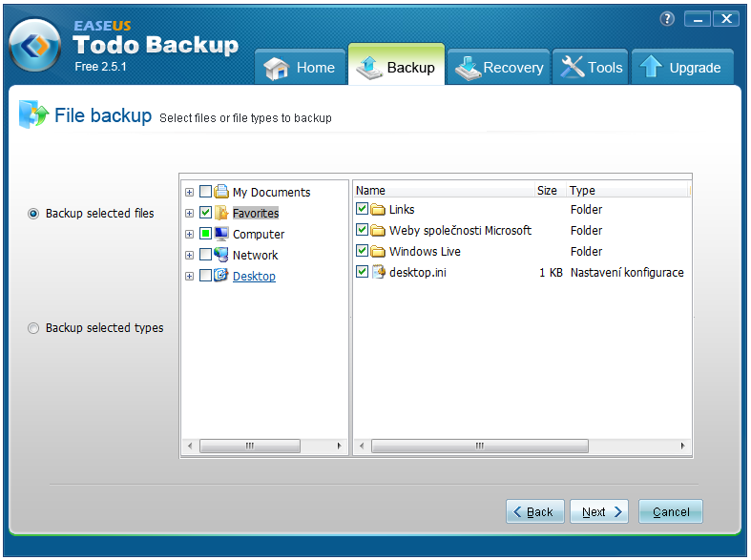Viewport: 751px width, 560px height.
Task: Click the '1 KB' size value
Action: [551, 272]
